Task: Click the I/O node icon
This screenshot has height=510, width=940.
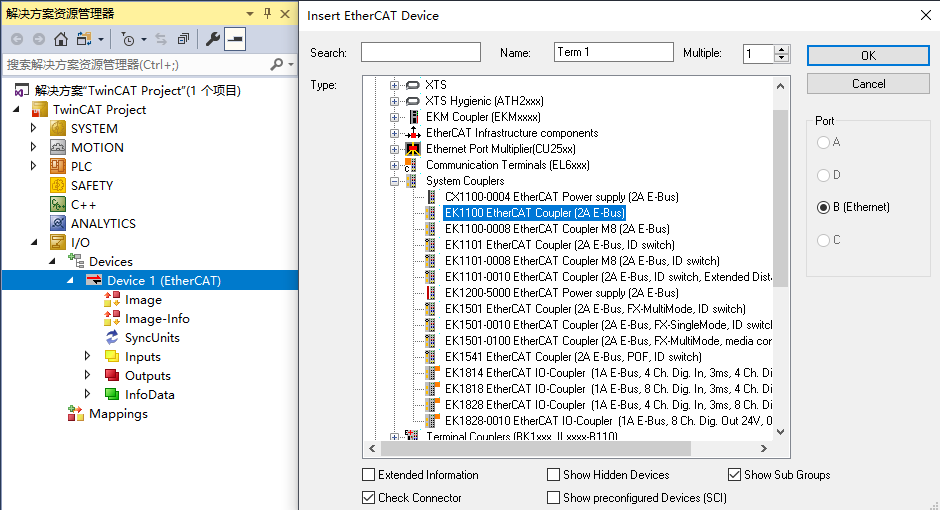Action: point(58,242)
